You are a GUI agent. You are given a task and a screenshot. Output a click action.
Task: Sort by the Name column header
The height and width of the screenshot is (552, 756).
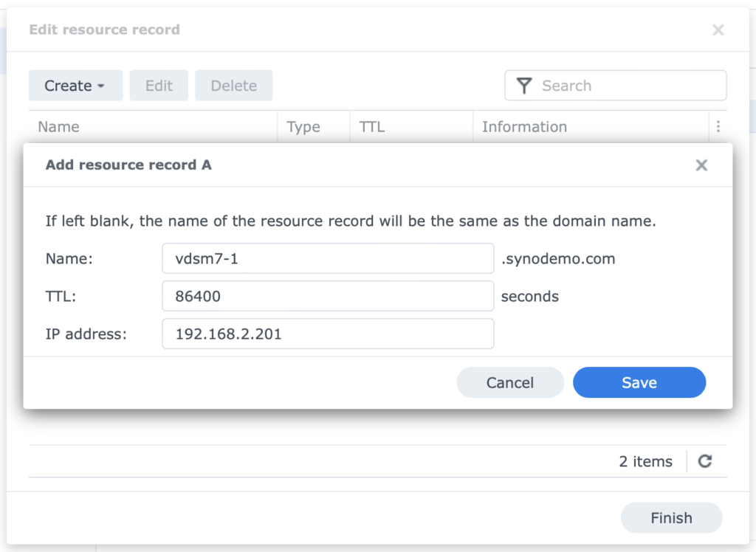tap(153, 126)
